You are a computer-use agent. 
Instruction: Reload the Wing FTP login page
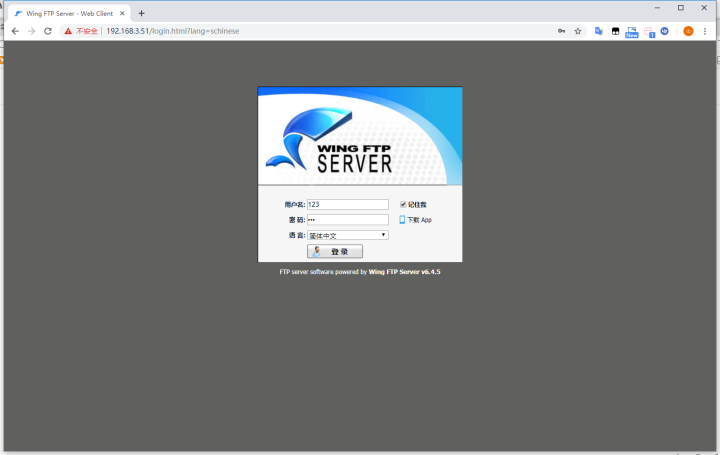(x=48, y=31)
